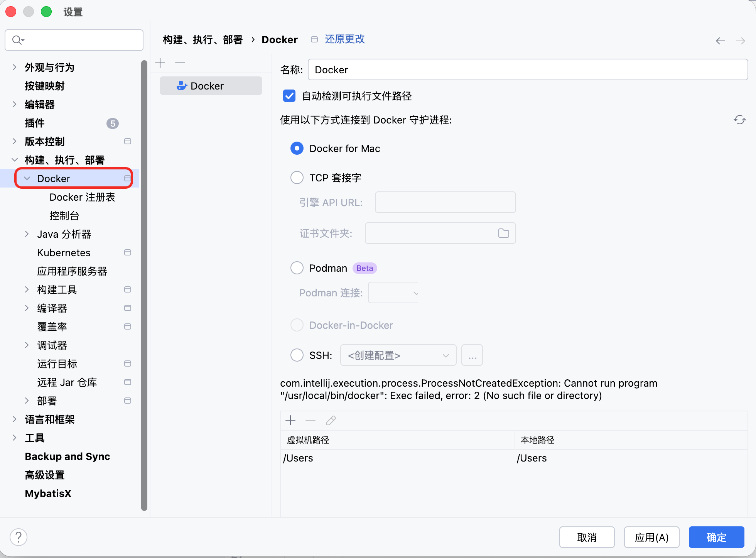Collapse the 构建、执行、部署 section
The height and width of the screenshot is (558, 756).
pos(14,160)
